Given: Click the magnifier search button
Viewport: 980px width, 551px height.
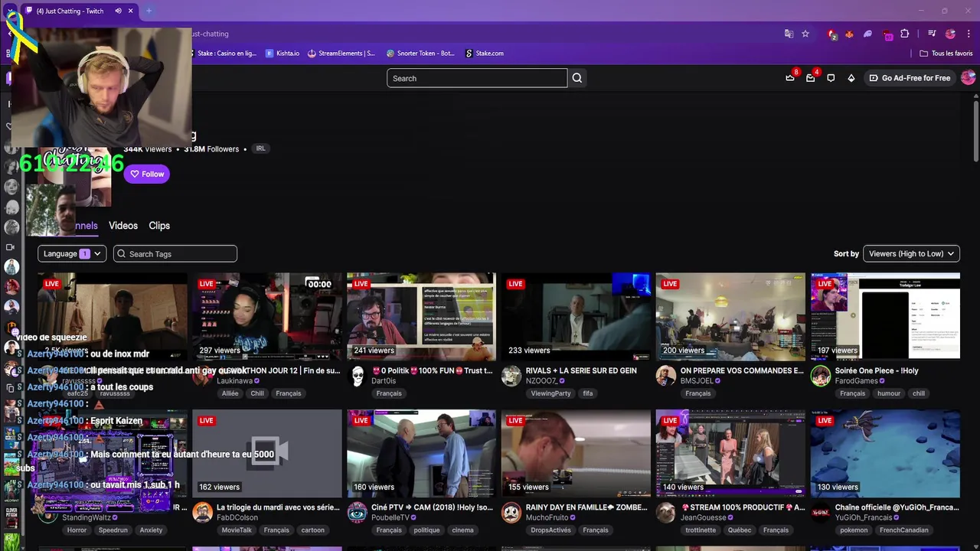Looking at the screenshot, I should click(x=577, y=78).
